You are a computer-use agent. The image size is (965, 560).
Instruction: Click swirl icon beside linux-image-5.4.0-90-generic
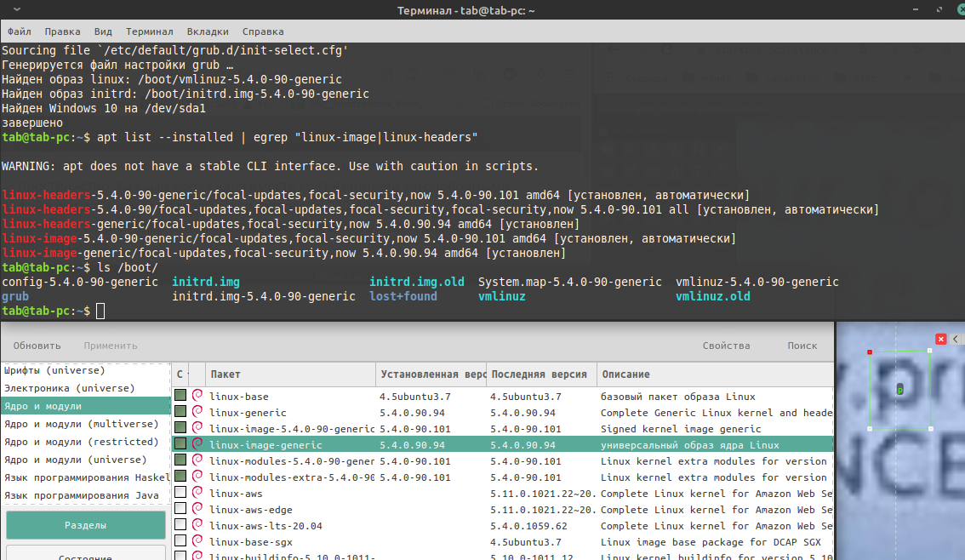click(x=197, y=427)
